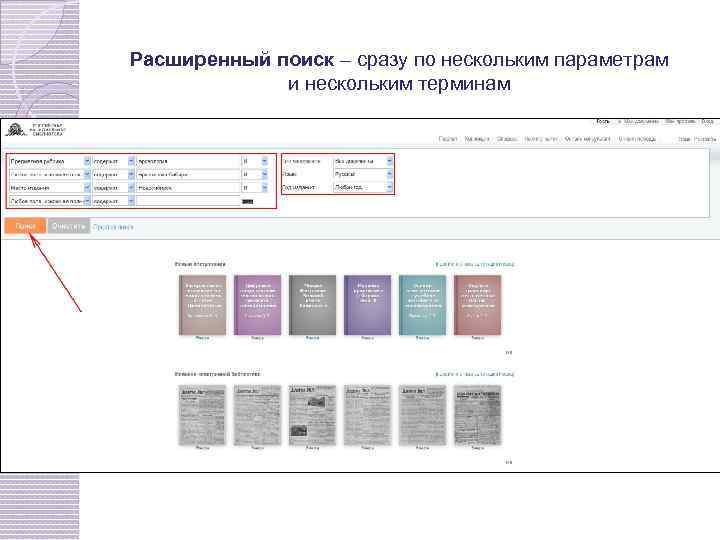Viewport: 720px width, 540px height.
Task: Open the field dropdown in the last search row with the empty input
Action: pos(50,201)
